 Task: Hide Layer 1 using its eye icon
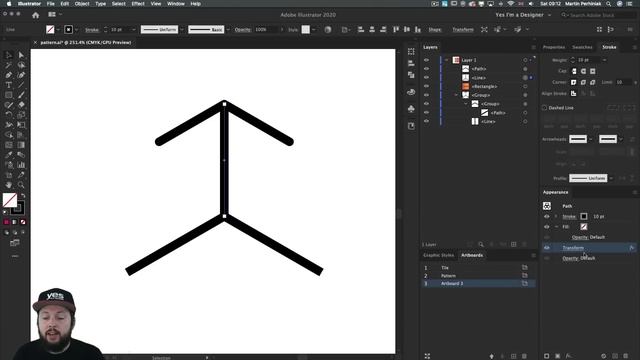(x=427, y=60)
